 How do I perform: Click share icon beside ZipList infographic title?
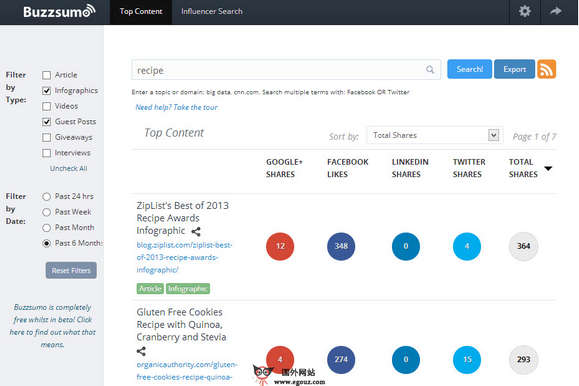pos(196,232)
